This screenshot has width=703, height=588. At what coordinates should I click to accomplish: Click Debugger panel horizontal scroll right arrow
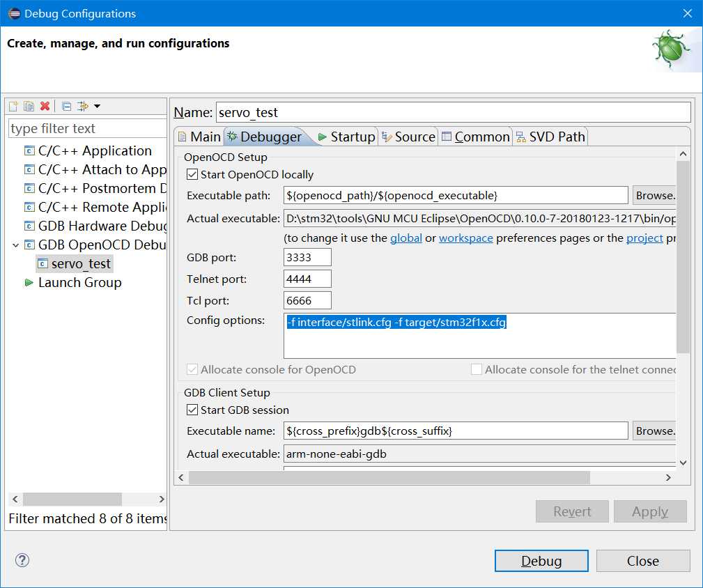click(668, 478)
